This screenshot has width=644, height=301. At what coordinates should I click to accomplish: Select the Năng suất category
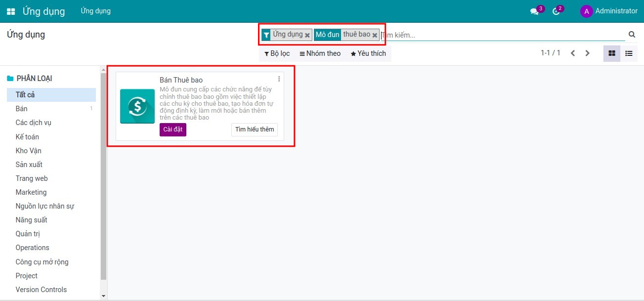tap(51, 220)
